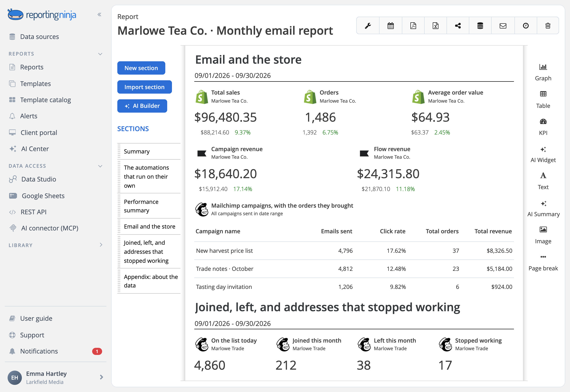570x392 pixels.
Task: Open report settings wrench icon
Action: (368, 26)
